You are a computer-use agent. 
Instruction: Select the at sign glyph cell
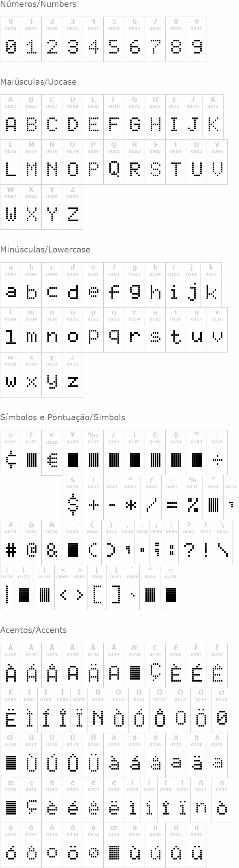[x=31, y=543]
